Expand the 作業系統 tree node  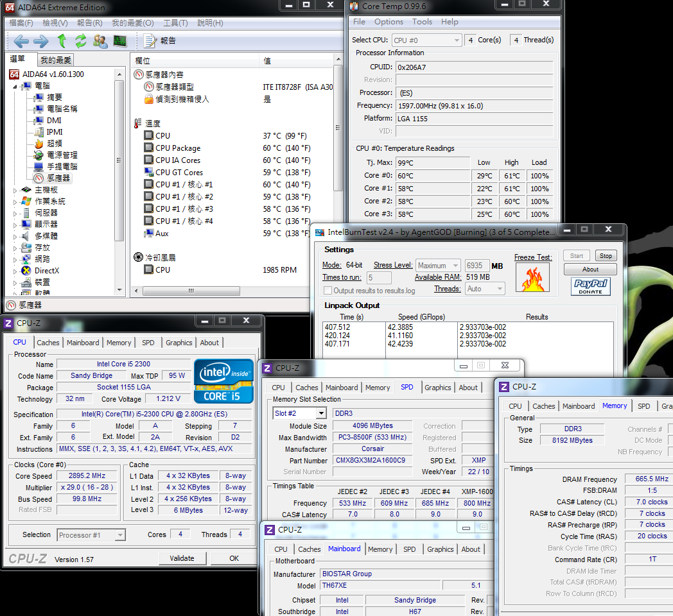(15, 201)
